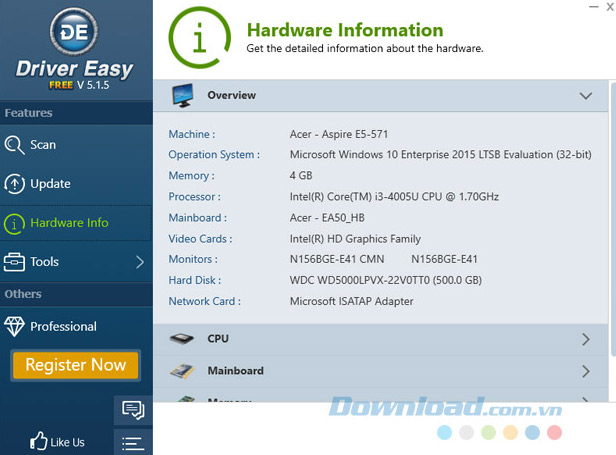Expand the CPU section arrow

pos(586,339)
